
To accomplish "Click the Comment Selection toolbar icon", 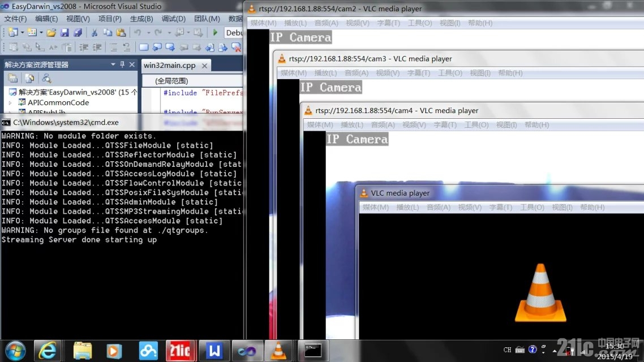I will pos(114,48).
